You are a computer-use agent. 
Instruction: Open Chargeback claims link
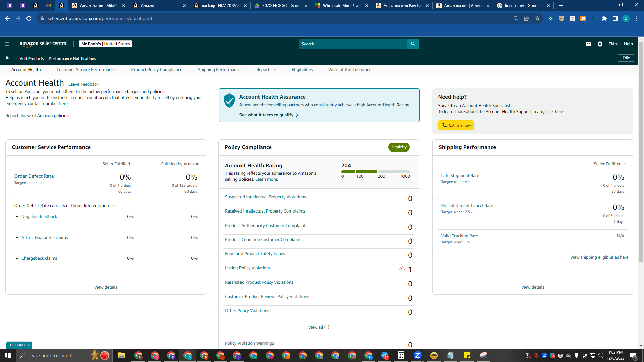click(x=39, y=258)
